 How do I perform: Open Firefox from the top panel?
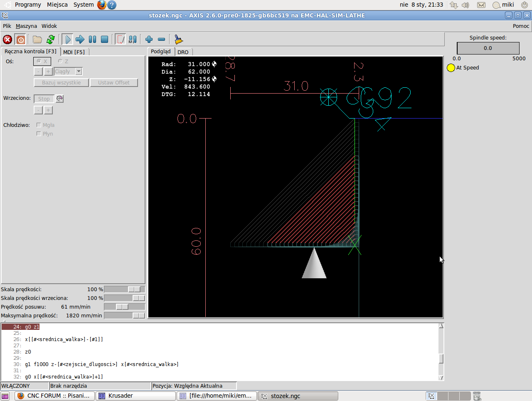tap(102, 5)
